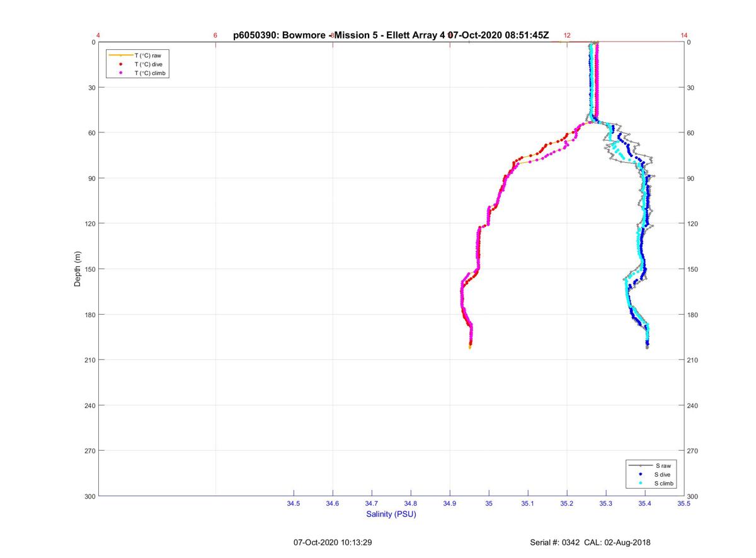Click the 240 tick on the right depth axis
The height and width of the screenshot is (558, 756).
point(693,405)
